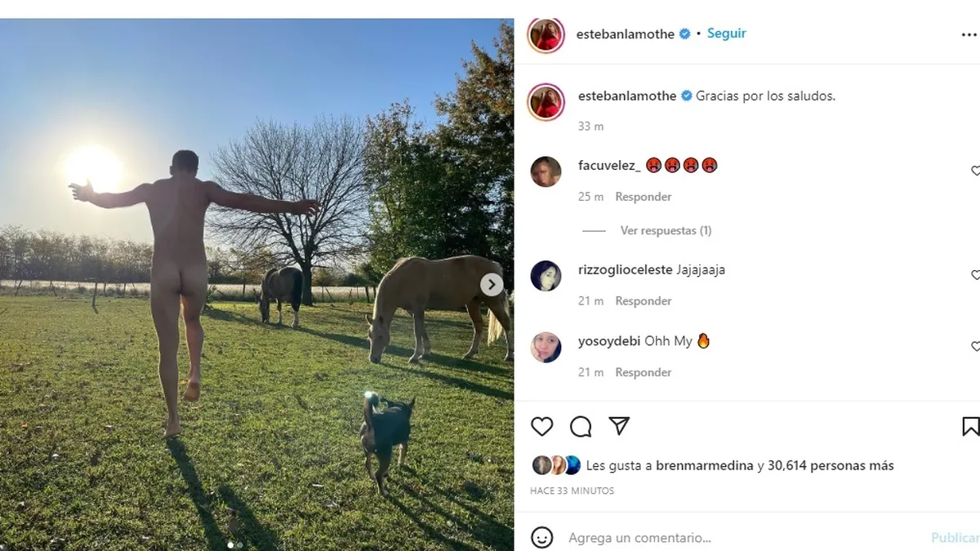980x551 pixels.
Task: Open the comment bubble icon
Action: [581, 426]
